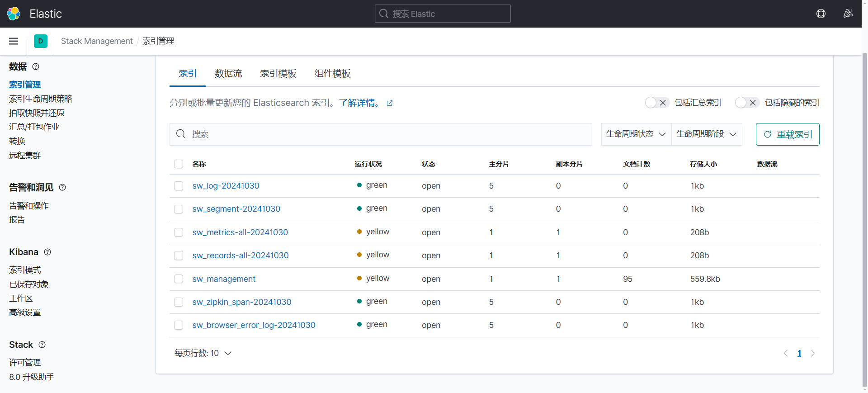The image size is (868, 393).
Task: Switch to the 组件模板 tab
Action: 332,73
